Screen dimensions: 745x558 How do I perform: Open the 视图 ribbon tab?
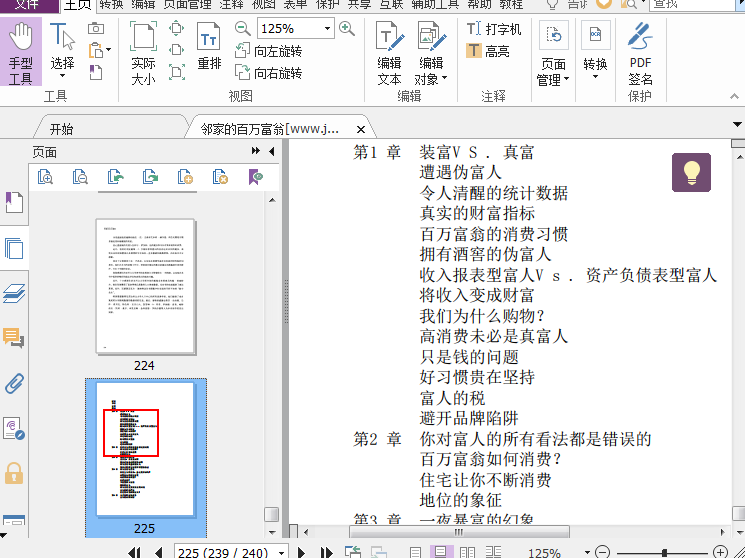[x=264, y=5]
